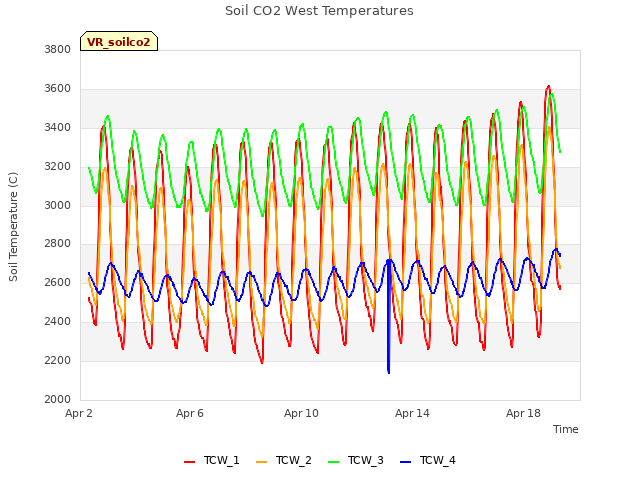Toggle the TCW_3 legend entry
Screen dimensions: 640x480
[356, 460]
